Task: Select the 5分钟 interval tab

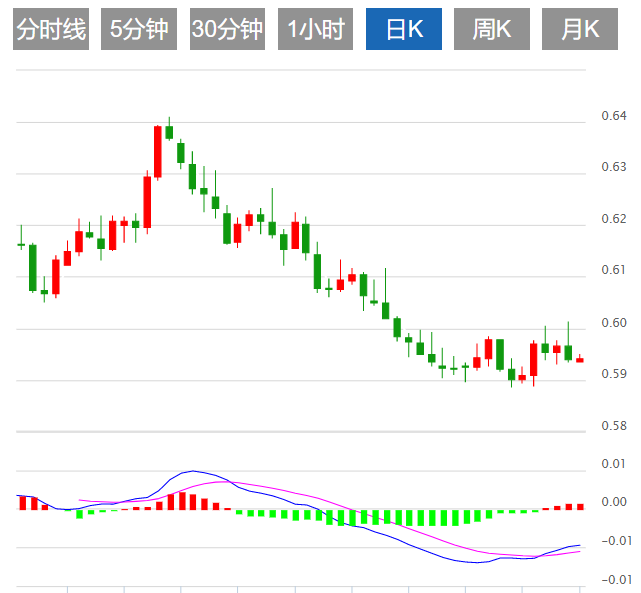Action: coord(139,29)
